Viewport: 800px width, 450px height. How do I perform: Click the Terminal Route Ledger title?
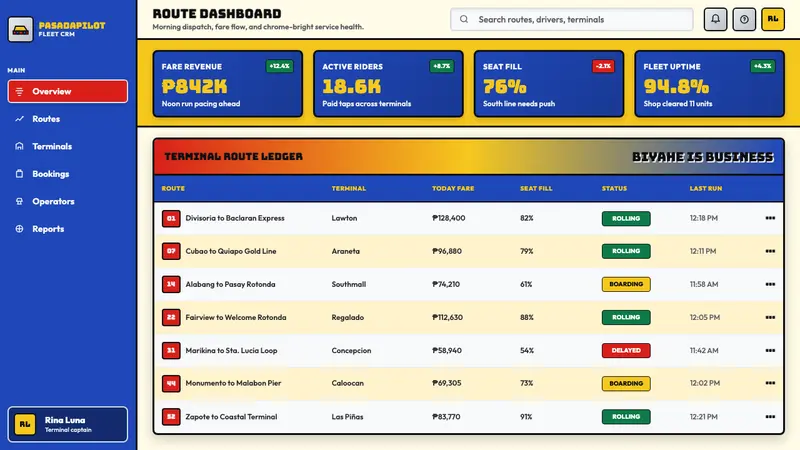click(x=233, y=157)
